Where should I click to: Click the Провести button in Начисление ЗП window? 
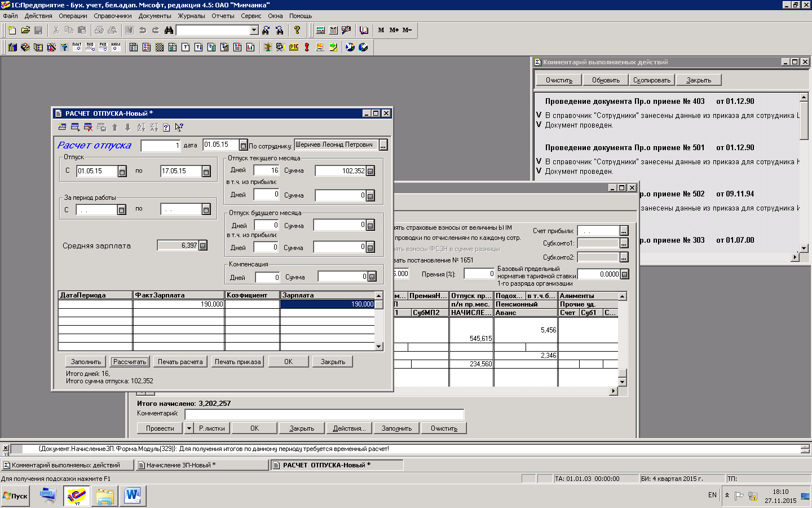click(x=160, y=428)
